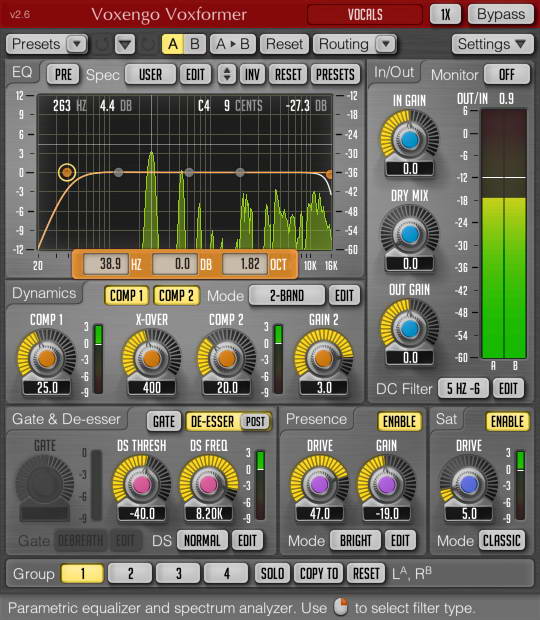The image size is (540, 620).
Task: Toggle COMP 1 enable button
Action: click(126, 295)
